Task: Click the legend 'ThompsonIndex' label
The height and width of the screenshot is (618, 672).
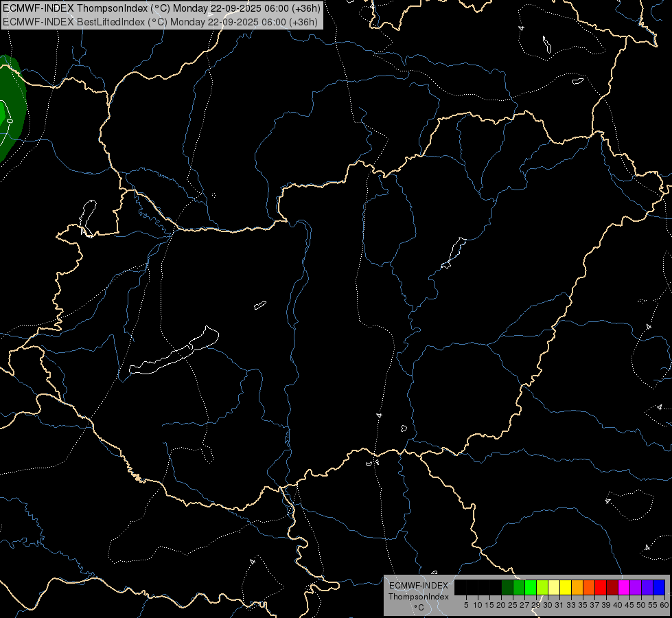Action: 418,597
